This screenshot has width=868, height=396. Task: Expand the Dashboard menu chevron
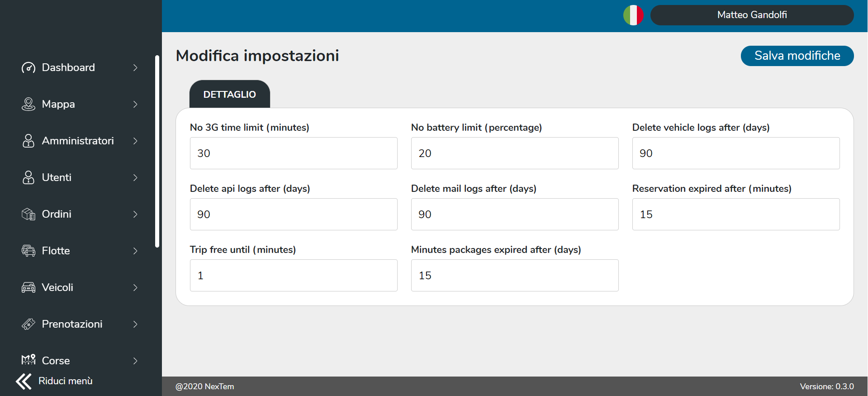click(x=135, y=68)
